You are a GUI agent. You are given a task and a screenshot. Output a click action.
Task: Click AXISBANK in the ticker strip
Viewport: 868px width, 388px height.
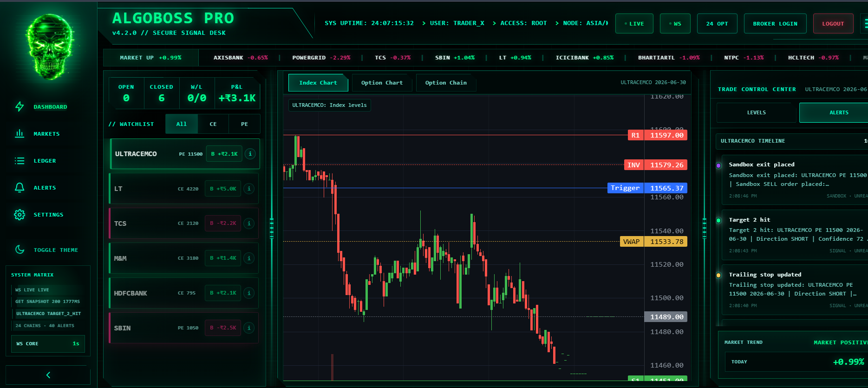click(x=241, y=58)
